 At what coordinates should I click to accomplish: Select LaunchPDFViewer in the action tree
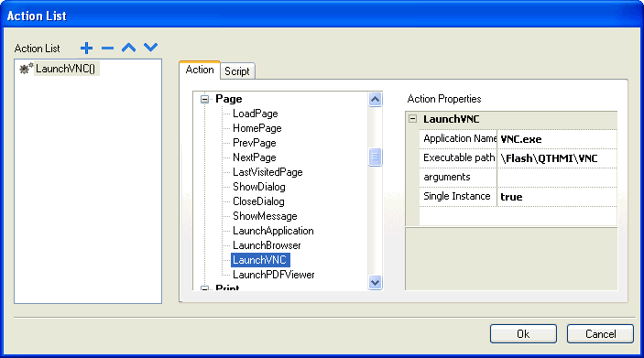pos(274,275)
